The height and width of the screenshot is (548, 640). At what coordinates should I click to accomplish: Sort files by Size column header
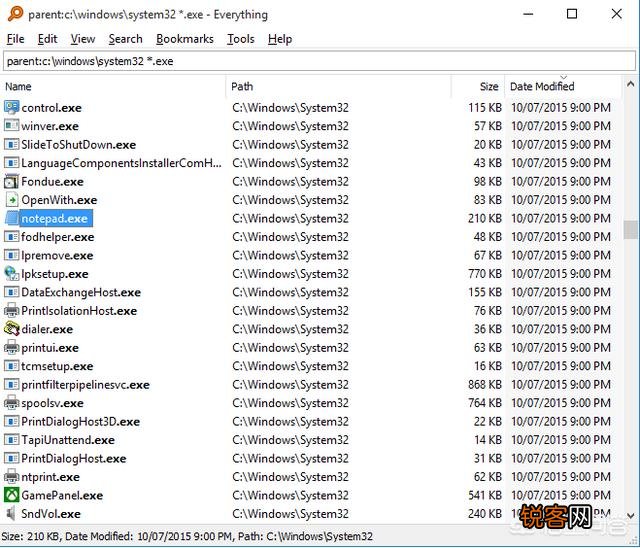point(488,87)
